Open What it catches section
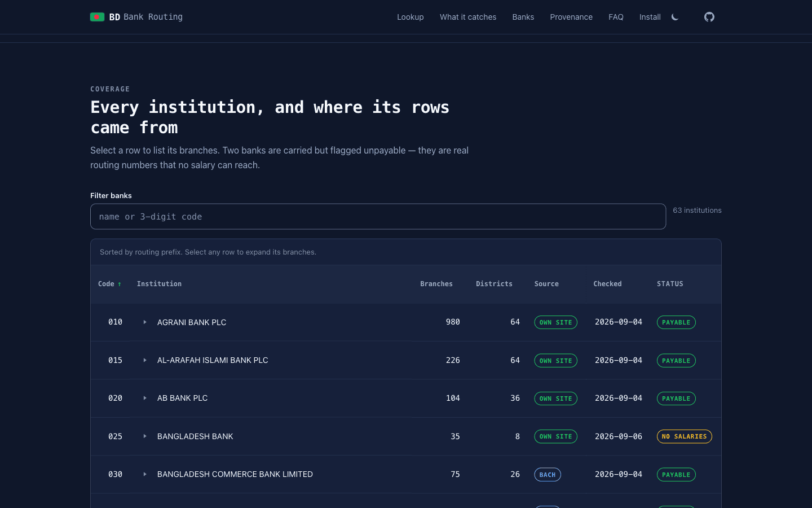Image resolution: width=812 pixels, height=508 pixels. tap(468, 17)
